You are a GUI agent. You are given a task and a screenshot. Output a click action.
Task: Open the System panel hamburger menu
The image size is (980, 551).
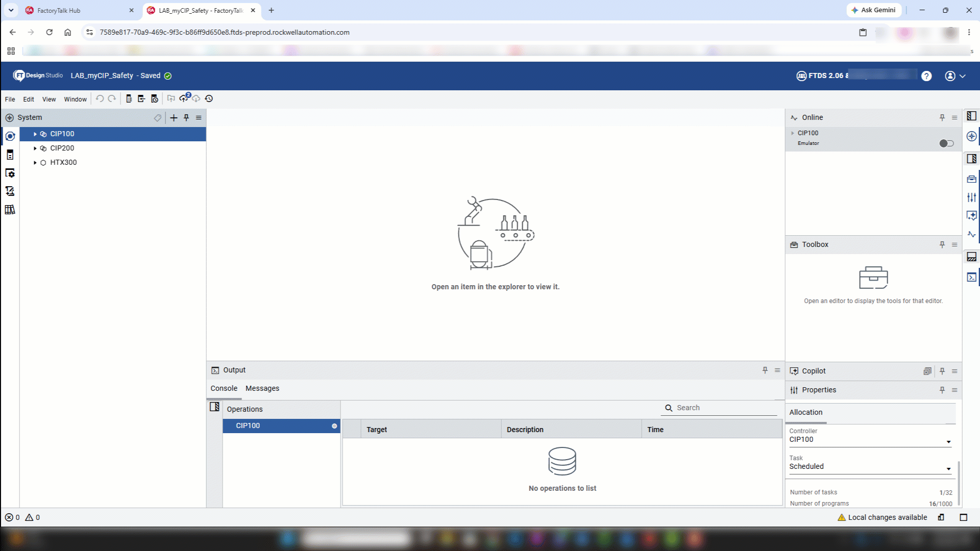tap(199, 118)
